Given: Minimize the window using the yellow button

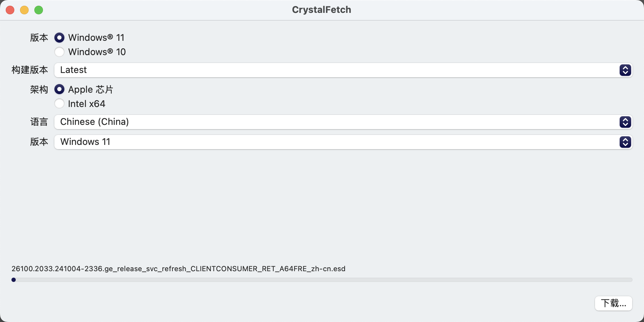Looking at the screenshot, I should (24, 10).
